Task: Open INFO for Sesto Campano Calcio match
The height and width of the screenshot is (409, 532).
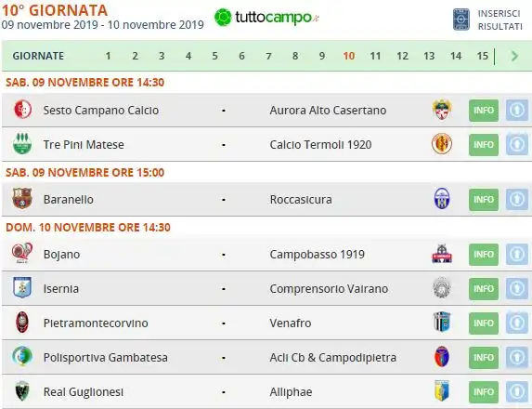Action: (484, 111)
